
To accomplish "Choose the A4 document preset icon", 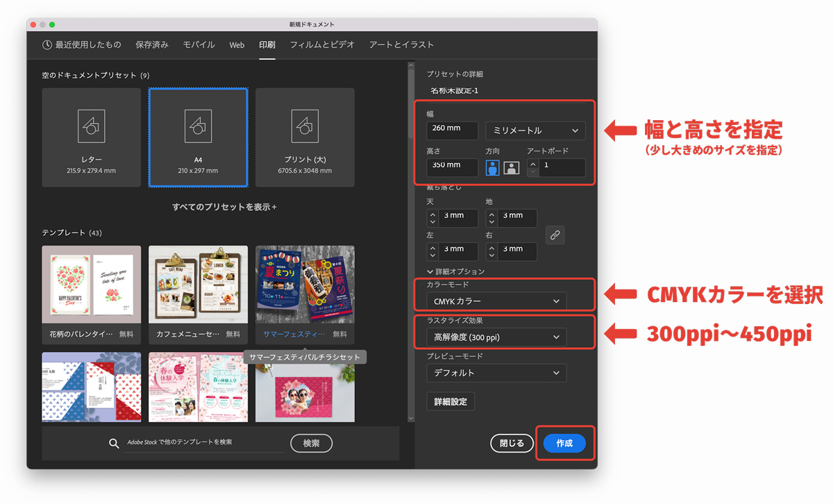I will [x=198, y=126].
